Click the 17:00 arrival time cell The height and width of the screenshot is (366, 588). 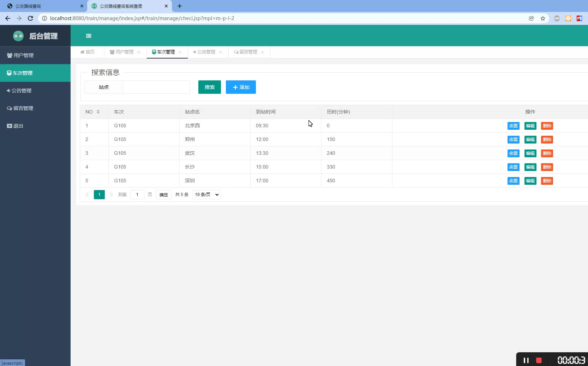pos(286,181)
